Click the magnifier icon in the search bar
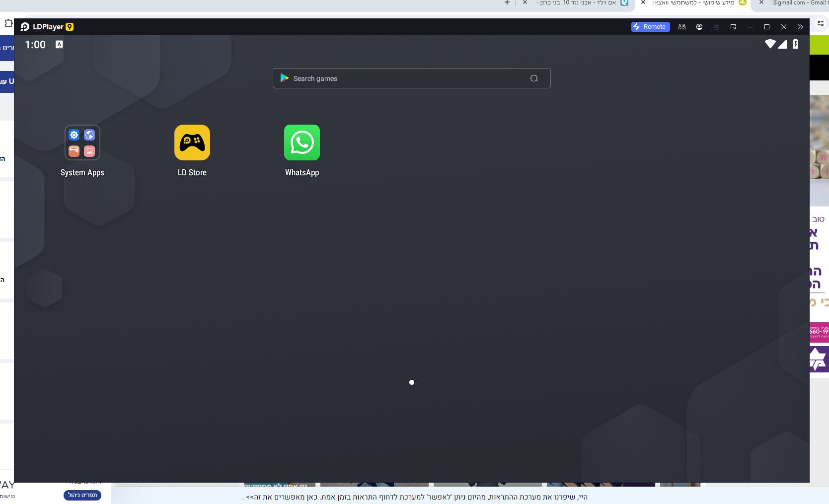The height and width of the screenshot is (504, 829). (534, 78)
